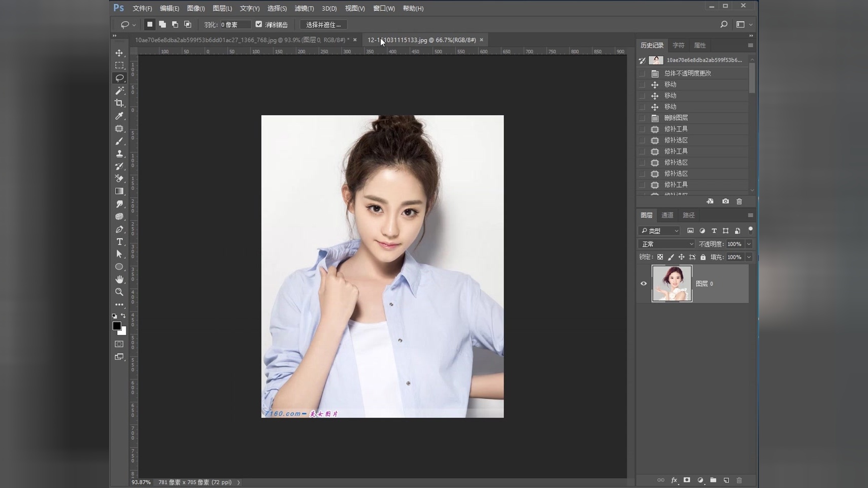Toggle the anti-alias checkbox
868x488 pixels.
click(259, 24)
